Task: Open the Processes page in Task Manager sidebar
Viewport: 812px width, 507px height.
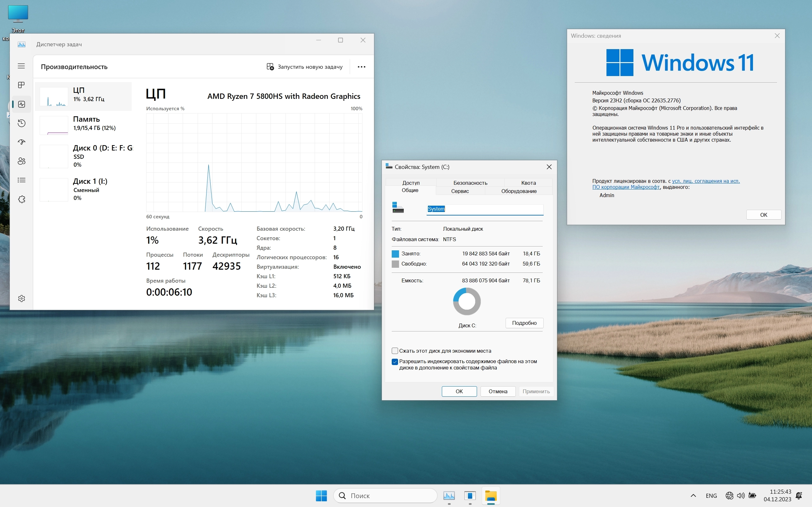Action: point(22,85)
